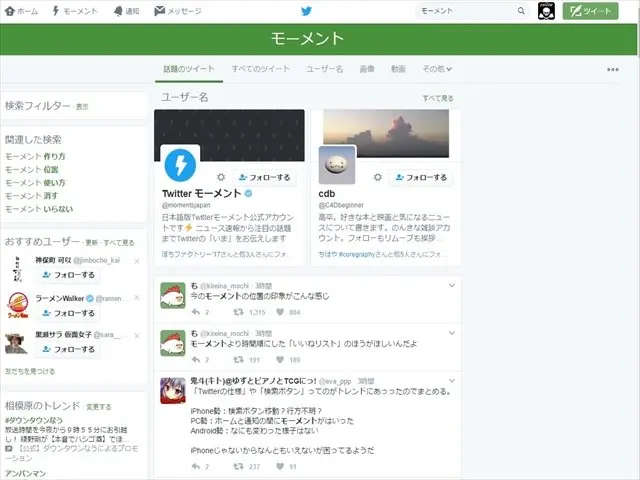Click related search モーメント いらない
The height and width of the screenshot is (480, 640).
39,209
